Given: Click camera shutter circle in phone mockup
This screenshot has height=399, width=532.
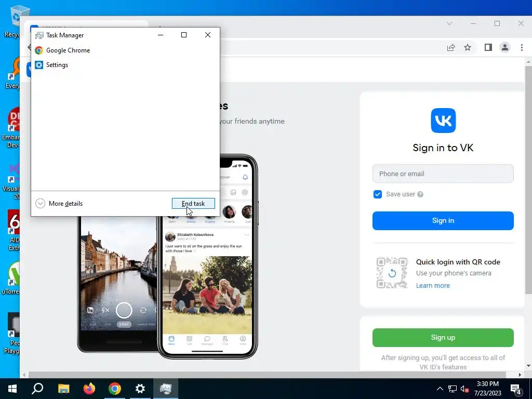Looking at the screenshot, I should click(x=124, y=310).
